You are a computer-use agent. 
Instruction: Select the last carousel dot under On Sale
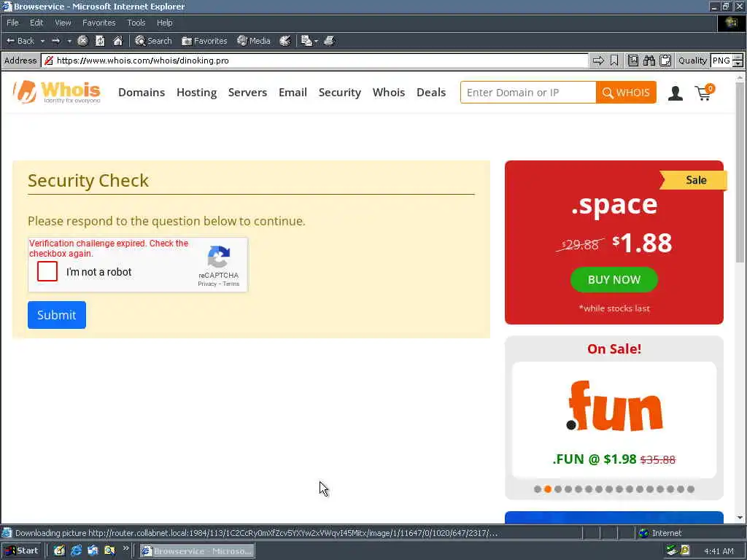[691, 489]
